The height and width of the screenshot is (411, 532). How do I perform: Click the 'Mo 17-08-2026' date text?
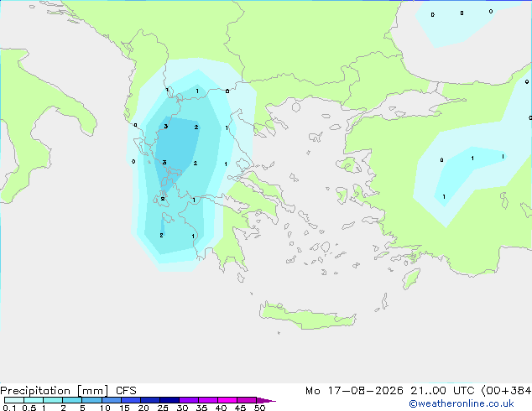(x=354, y=391)
